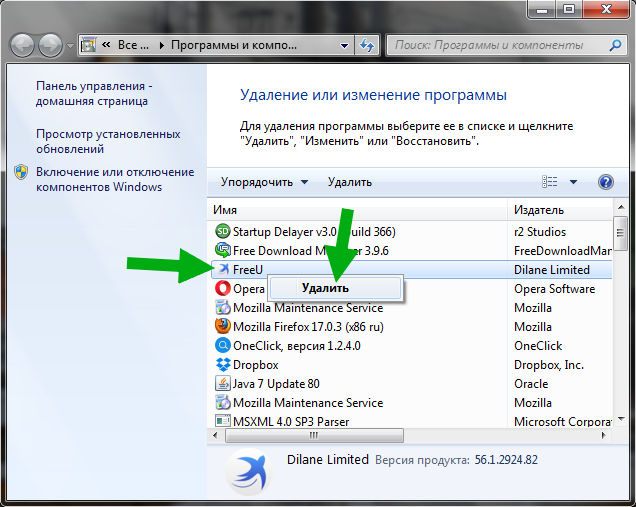Open help with the question mark icon
This screenshot has width=636, height=507.
tap(606, 182)
